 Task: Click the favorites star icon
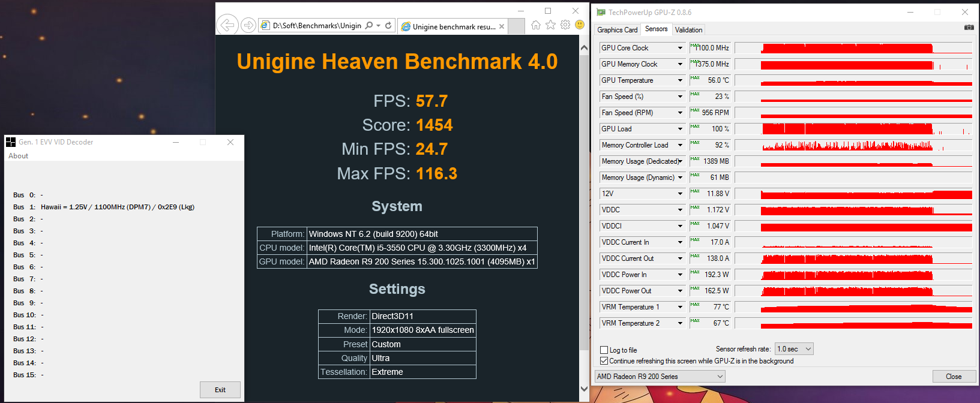(x=550, y=25)
